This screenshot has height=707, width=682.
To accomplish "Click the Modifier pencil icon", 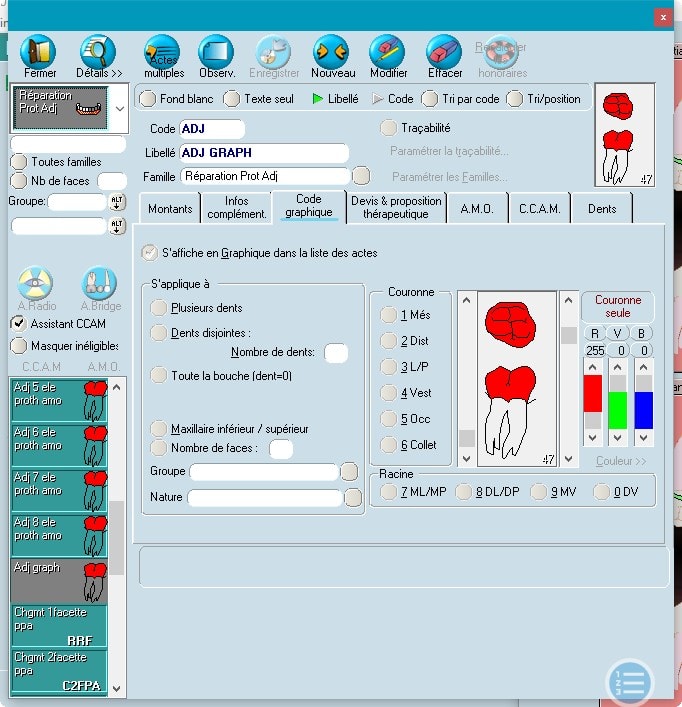I will (388, 52).
